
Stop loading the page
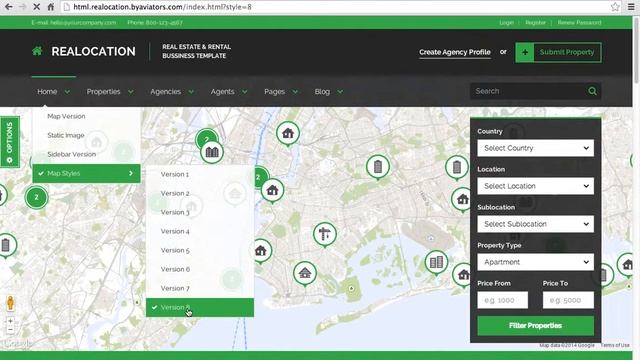tap(36, 7)
